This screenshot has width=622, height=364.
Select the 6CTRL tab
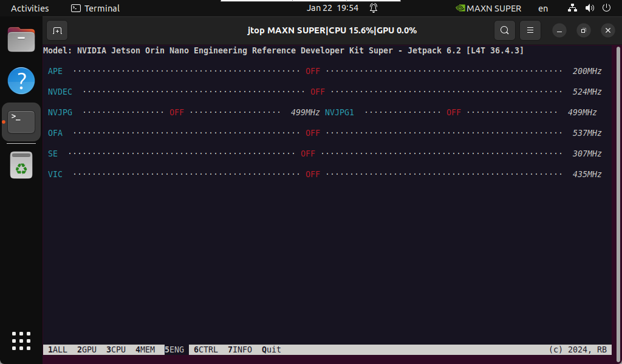pyautogui.click(x=206, y=349)
